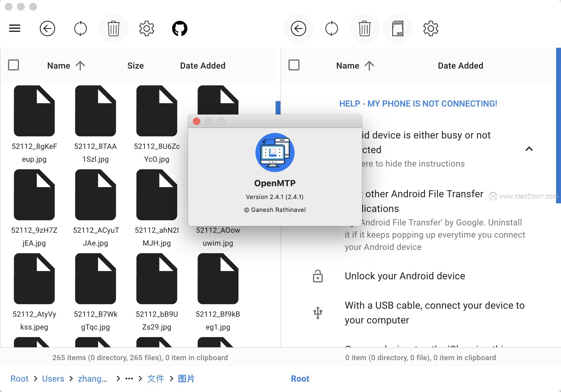Image resolution: width=561 pixels, height=392 pixels.
Task: Navigate to 文件 folder in breadcrumb
Action: [x=156, y=379]
